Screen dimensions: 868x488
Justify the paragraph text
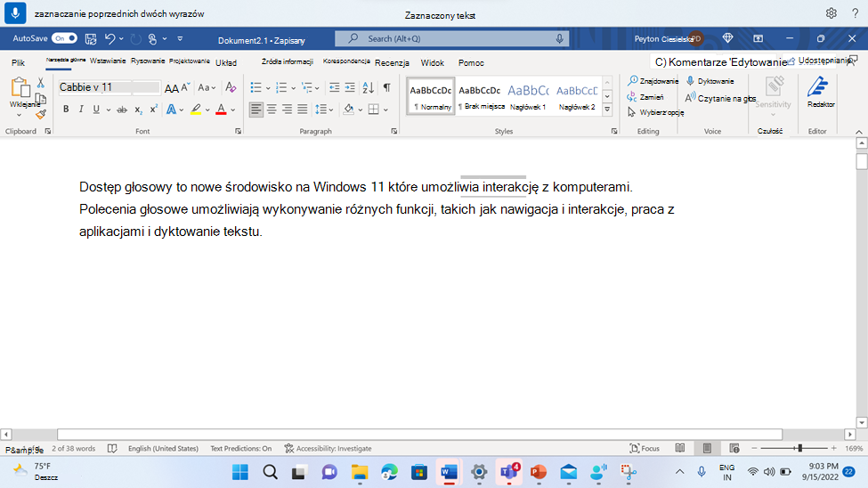point(303,110)
